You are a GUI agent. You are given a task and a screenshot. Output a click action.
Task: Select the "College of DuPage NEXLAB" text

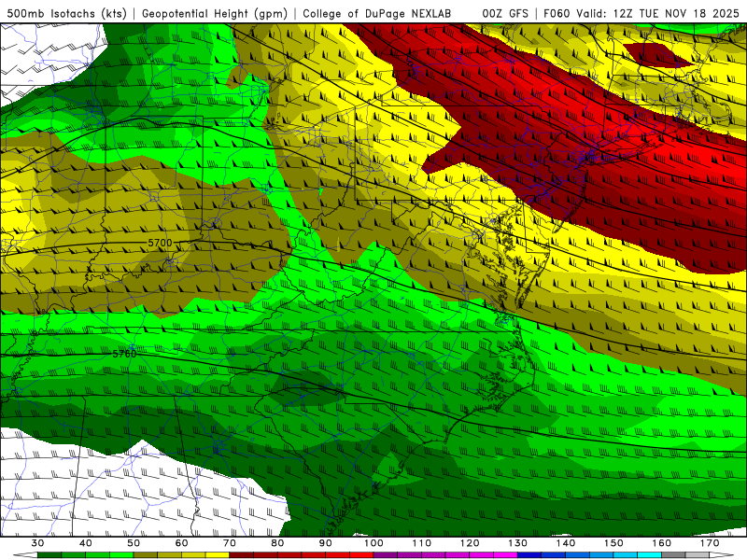[377, 13]
